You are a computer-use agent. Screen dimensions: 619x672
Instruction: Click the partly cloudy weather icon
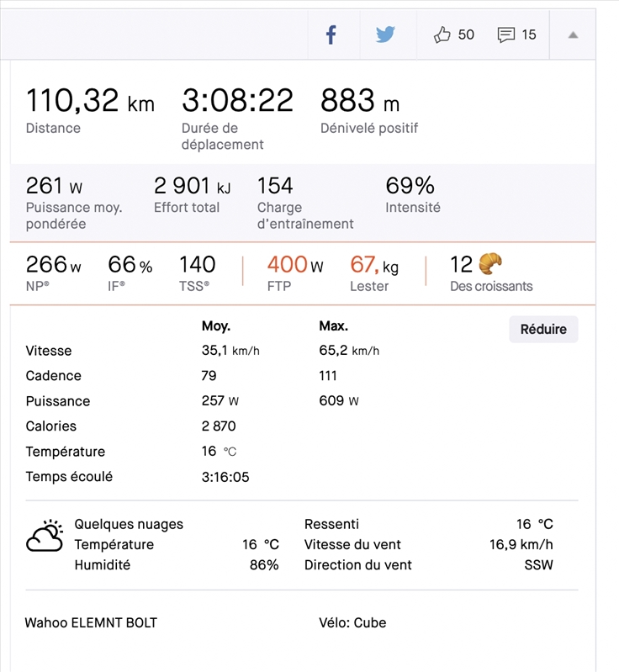45,536
